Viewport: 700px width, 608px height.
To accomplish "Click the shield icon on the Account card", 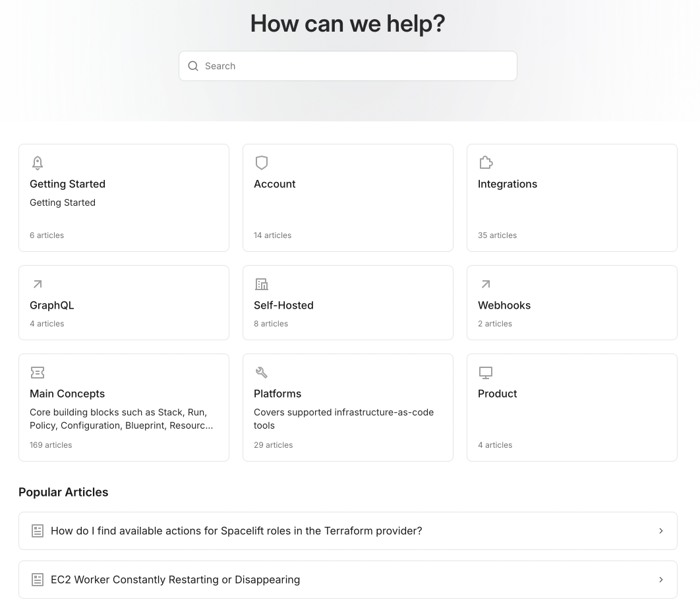I will (x=262, y=163).
